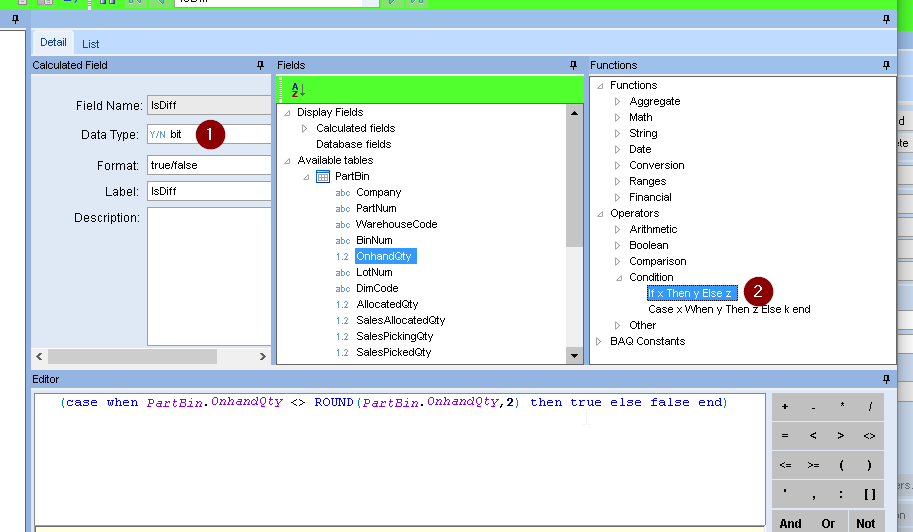
Task: Switch to the List tab
Action: [x=90, y=44]
